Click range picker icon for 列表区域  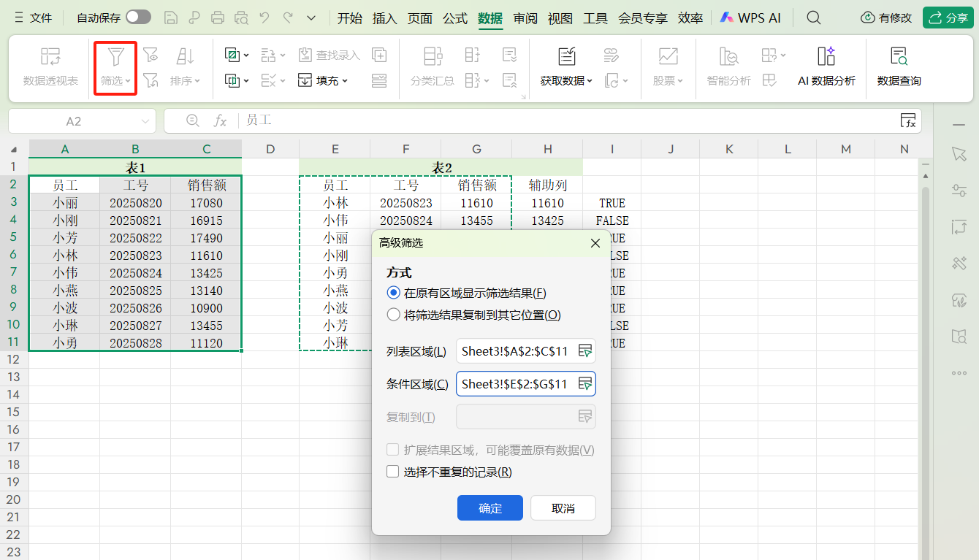click(x=585, y=351)
